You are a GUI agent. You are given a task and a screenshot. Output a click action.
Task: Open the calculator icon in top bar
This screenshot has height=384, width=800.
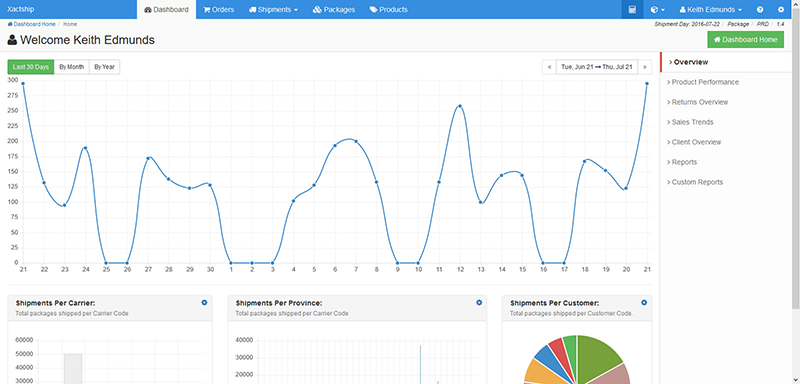point(632,10)
